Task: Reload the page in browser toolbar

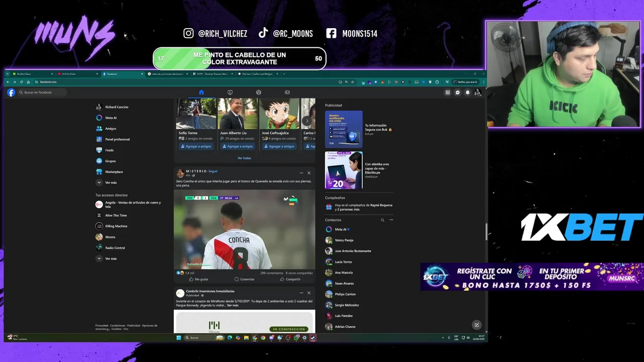Action: tap(21, 82)
